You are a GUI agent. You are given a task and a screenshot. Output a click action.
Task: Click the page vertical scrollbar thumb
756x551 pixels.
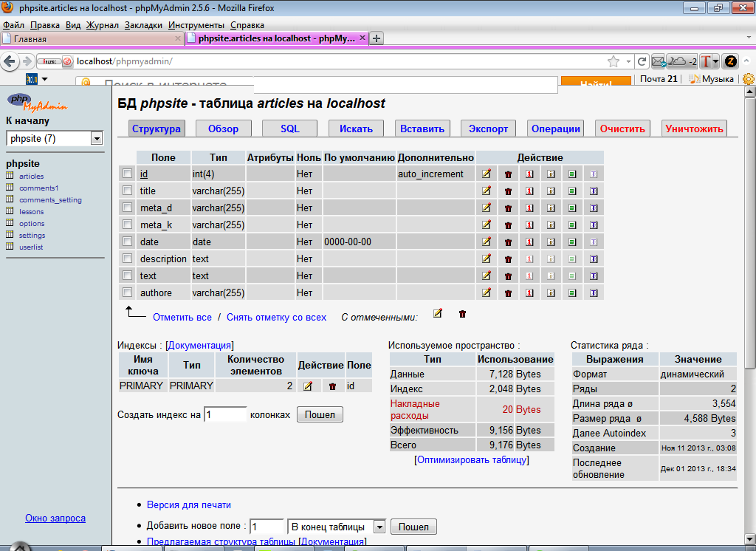[x=750, y=233]
